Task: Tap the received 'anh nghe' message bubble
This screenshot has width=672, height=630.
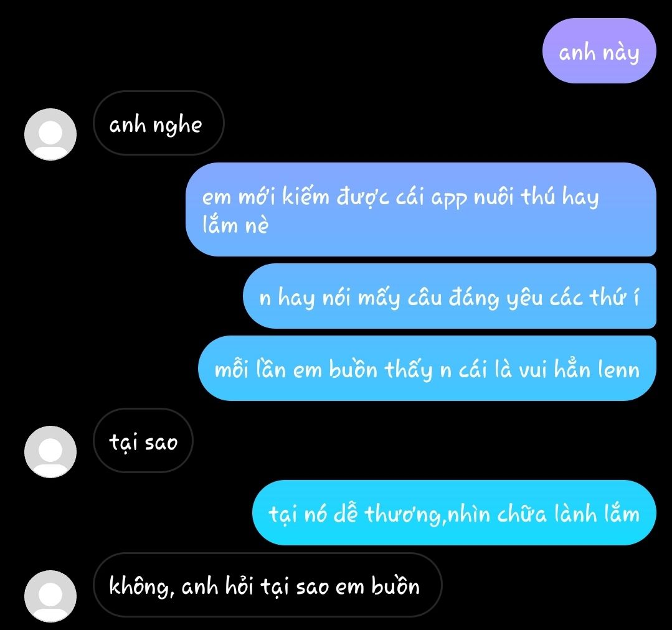Action: 159,123
